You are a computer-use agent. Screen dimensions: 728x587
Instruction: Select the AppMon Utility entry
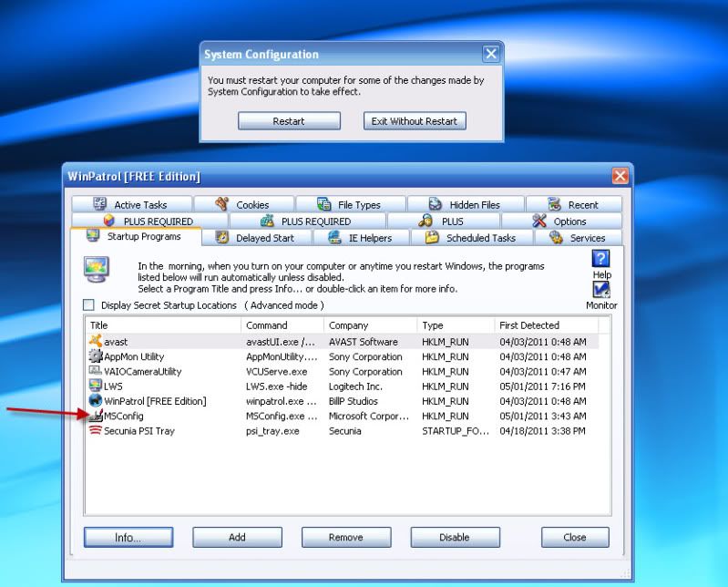pyautogui.click(x=134, y=356)
